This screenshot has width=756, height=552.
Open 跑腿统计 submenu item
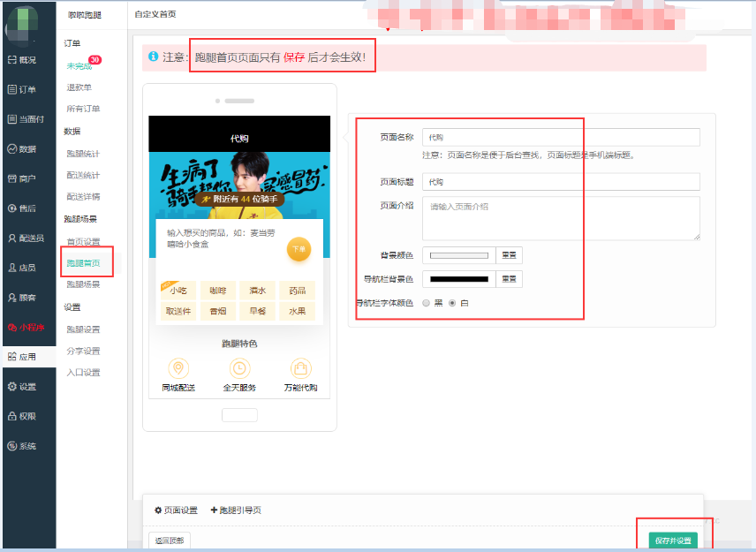tap(83, 154)
